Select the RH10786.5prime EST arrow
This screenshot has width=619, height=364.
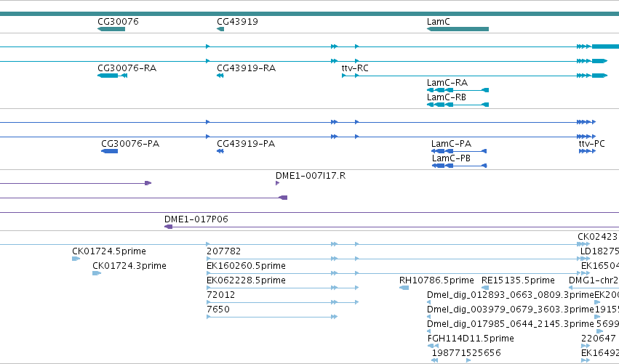click(404, 288)
